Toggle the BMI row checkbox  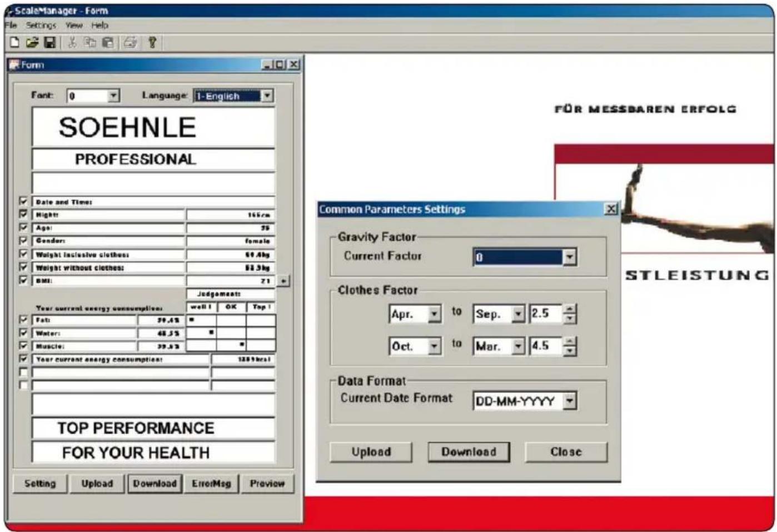click(23, 280)
